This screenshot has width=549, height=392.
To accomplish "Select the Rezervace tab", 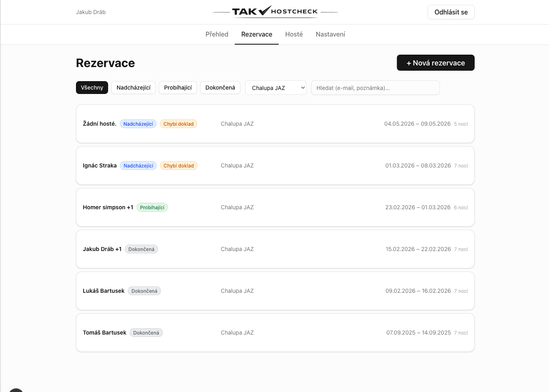I will click(256, 34).
